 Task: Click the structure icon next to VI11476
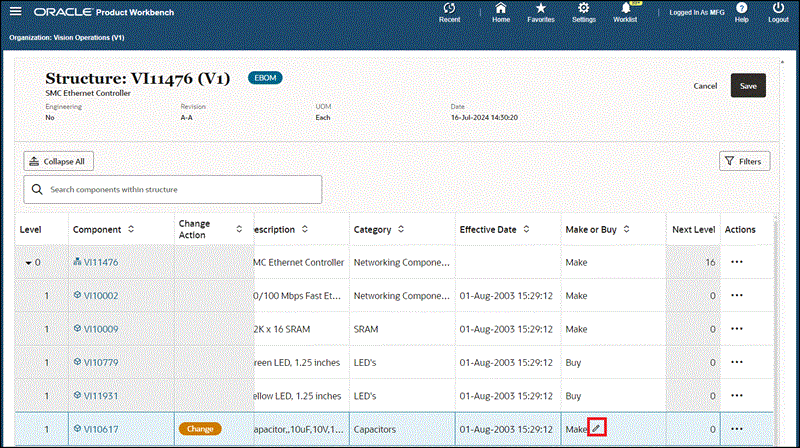[x=77, y=261]
